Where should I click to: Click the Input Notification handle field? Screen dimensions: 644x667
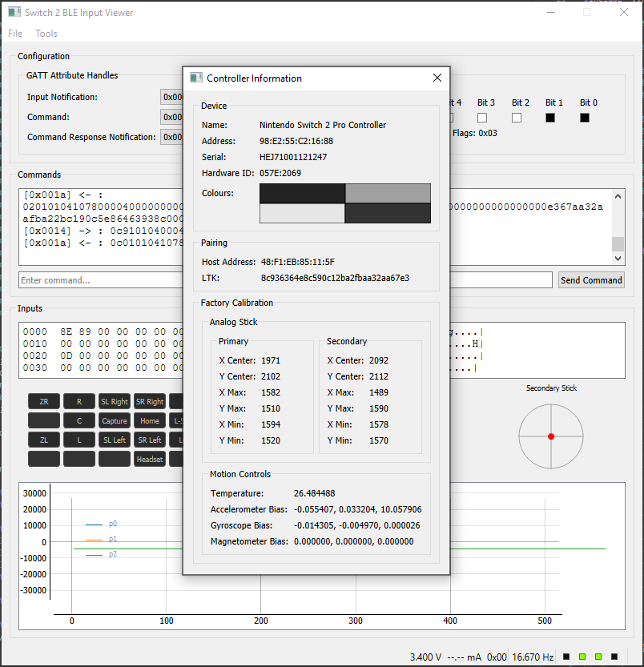click(x=171, y=97)
